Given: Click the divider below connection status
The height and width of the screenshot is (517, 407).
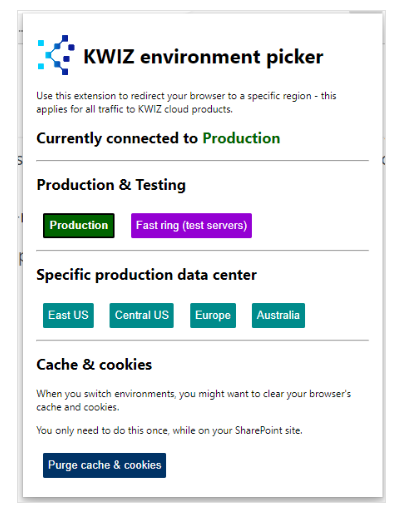Looking at the screenshot, I should click(203, 161).
